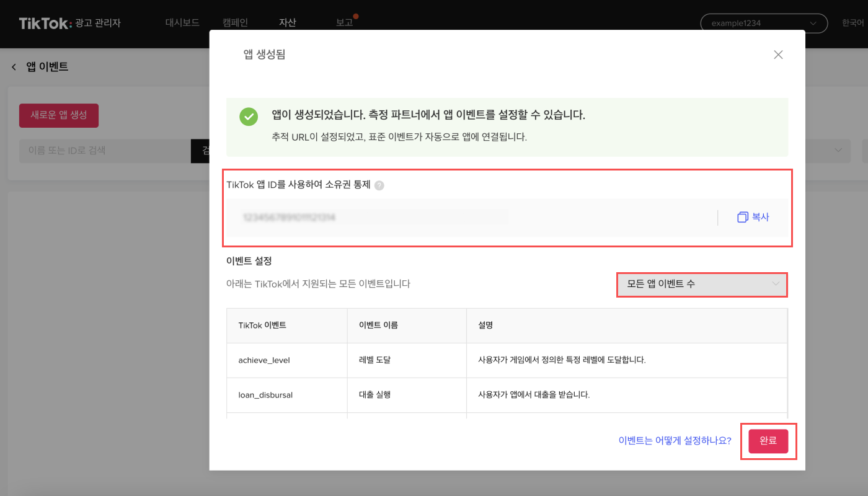Switch language via 한국어 selector

pyautogui.click(x=852, y=23)
